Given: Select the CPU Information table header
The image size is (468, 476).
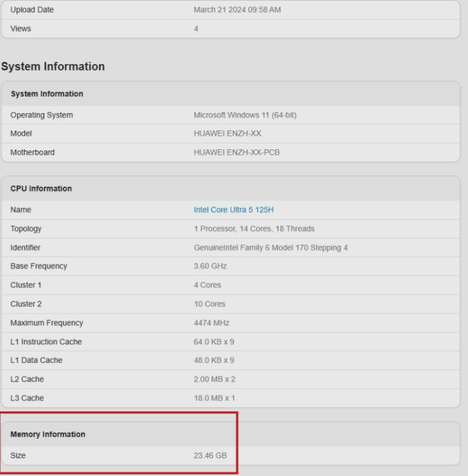Looking at the screenshot, I should pos(41,188).
